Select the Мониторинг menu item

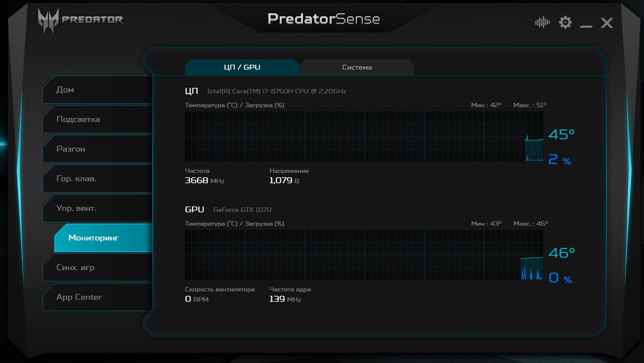tap(103, 238)
